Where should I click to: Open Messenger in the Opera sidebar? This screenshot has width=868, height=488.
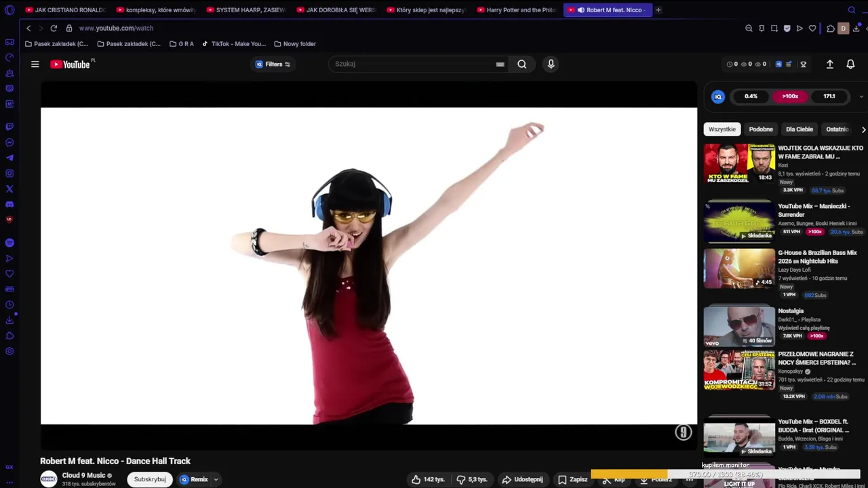coord(9,142)
